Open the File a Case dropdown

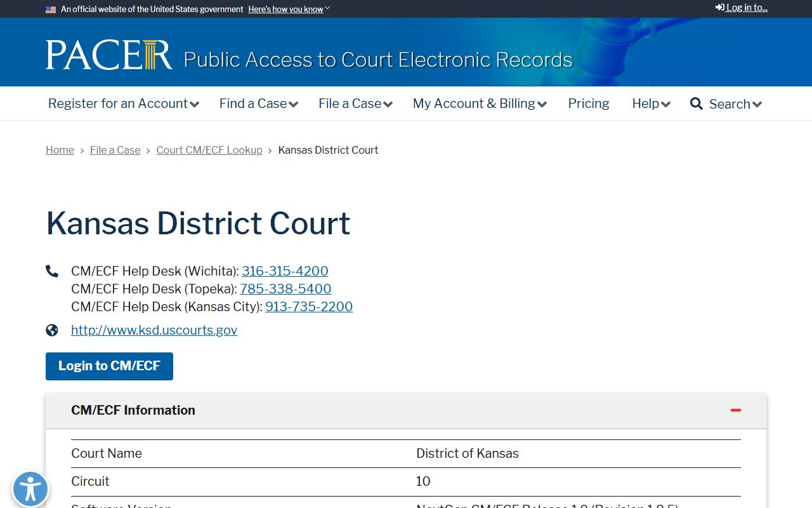(x=356, y=104)
